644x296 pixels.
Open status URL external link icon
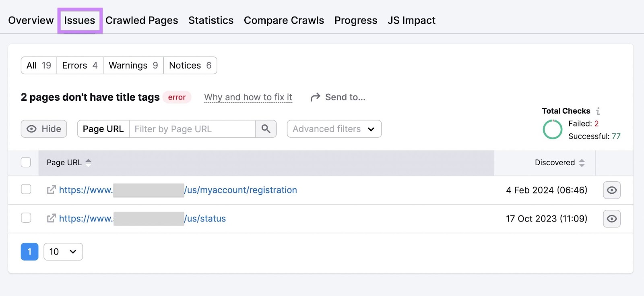click(x=51, y=218)
